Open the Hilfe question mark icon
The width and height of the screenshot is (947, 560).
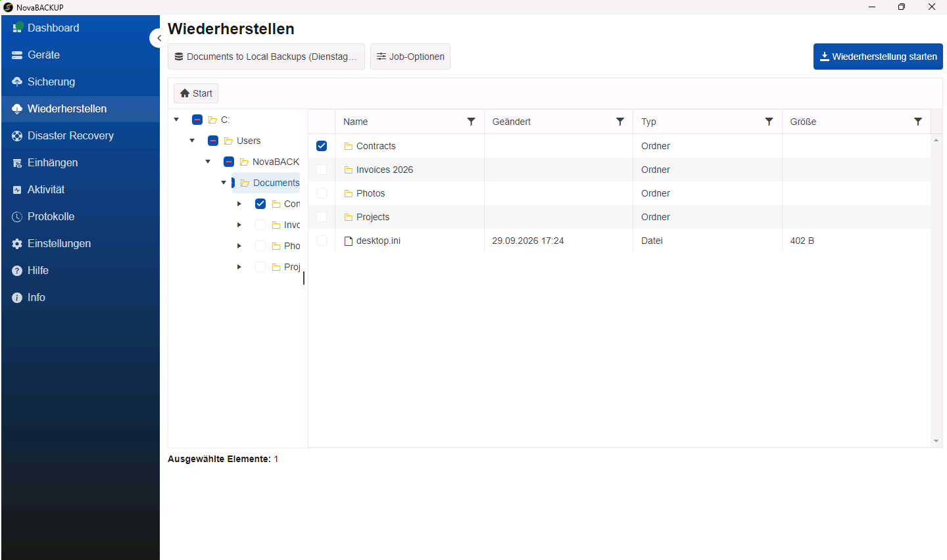(17, 271)
